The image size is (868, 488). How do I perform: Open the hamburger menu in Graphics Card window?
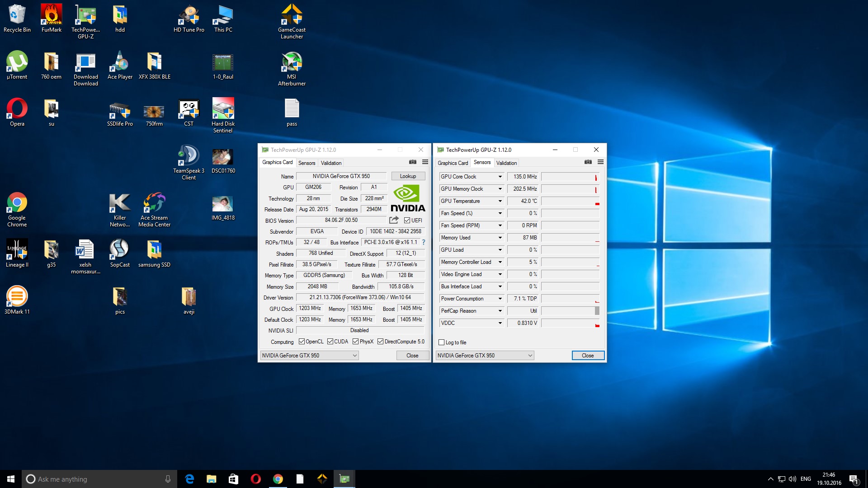[425, 162]
